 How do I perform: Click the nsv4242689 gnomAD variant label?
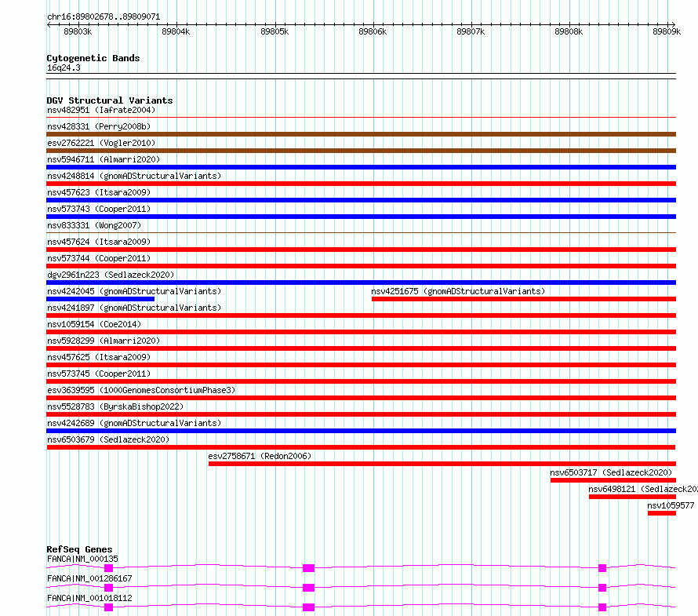pos(134,423)
